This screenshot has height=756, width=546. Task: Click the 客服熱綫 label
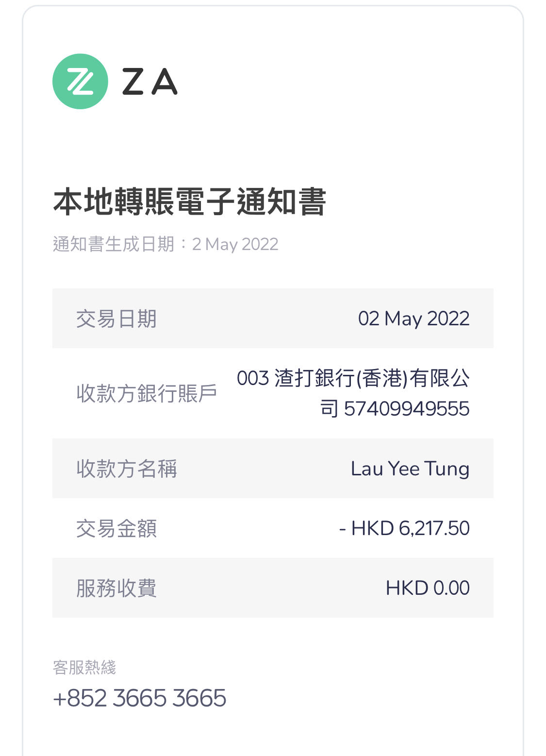84,668
